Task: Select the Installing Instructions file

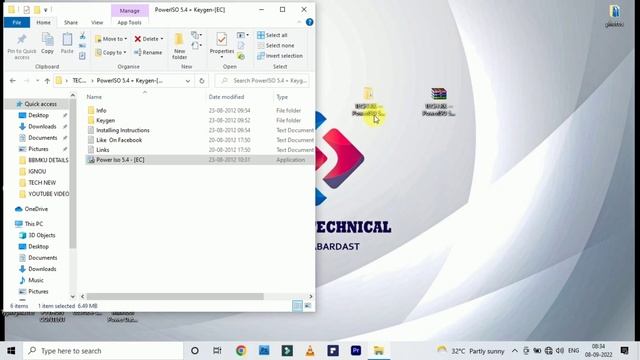Action: (x=122, y=130)
